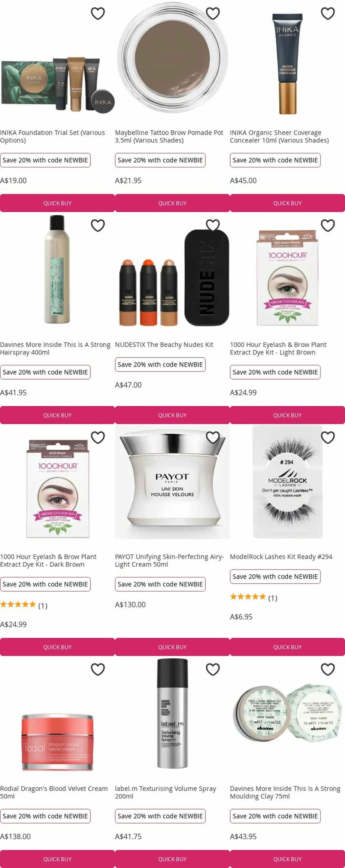Wishlist the 1000 Hour Light Brown dye kit

[x=327, y=225]
